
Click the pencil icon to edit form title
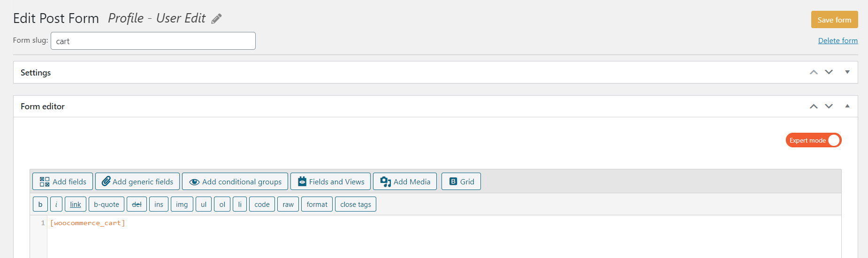pos(216,19)
